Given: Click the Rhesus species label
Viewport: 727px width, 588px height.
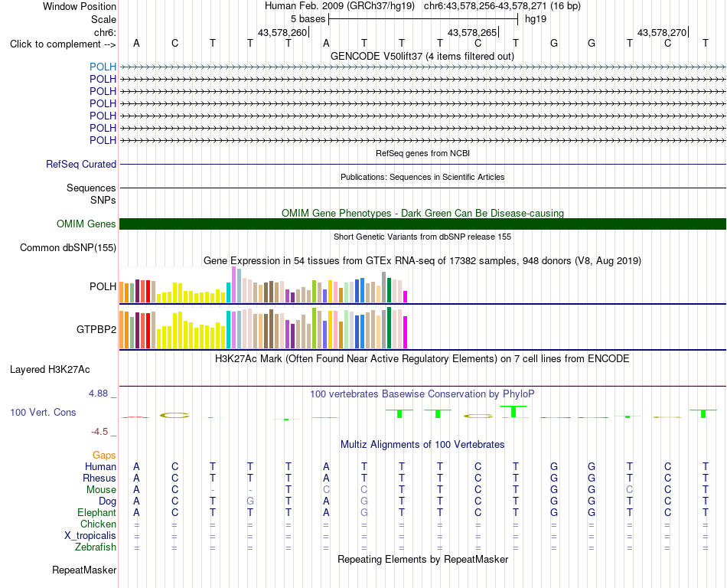Looking at the screenshot, I should tap(99, 478).
